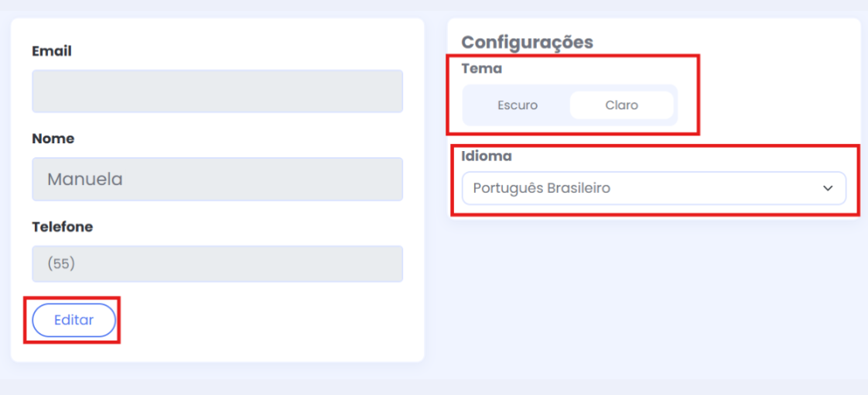Viewport: 868px width, 395px height.
Task: Click the Idioma label text
Action: pyautogui.click(x=487, y=156)
